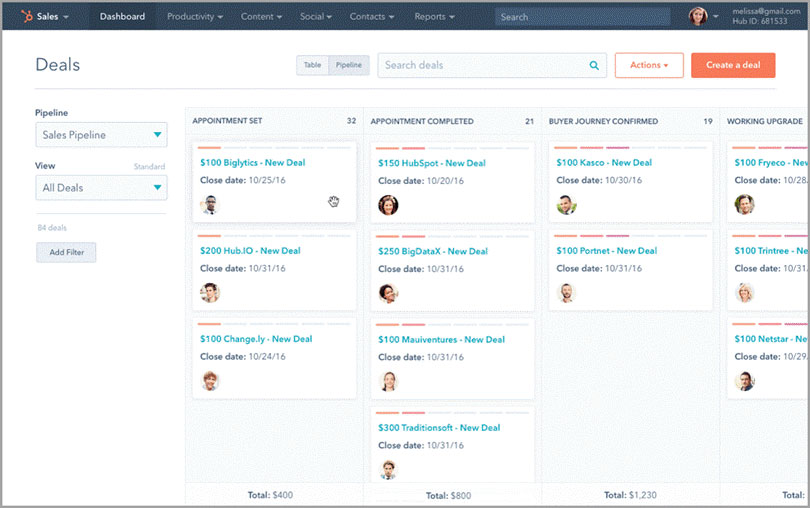Click owner avatar on Biglytics deal card
The height and width of the screenshot is (508, 810).
(x=210, y=205)
